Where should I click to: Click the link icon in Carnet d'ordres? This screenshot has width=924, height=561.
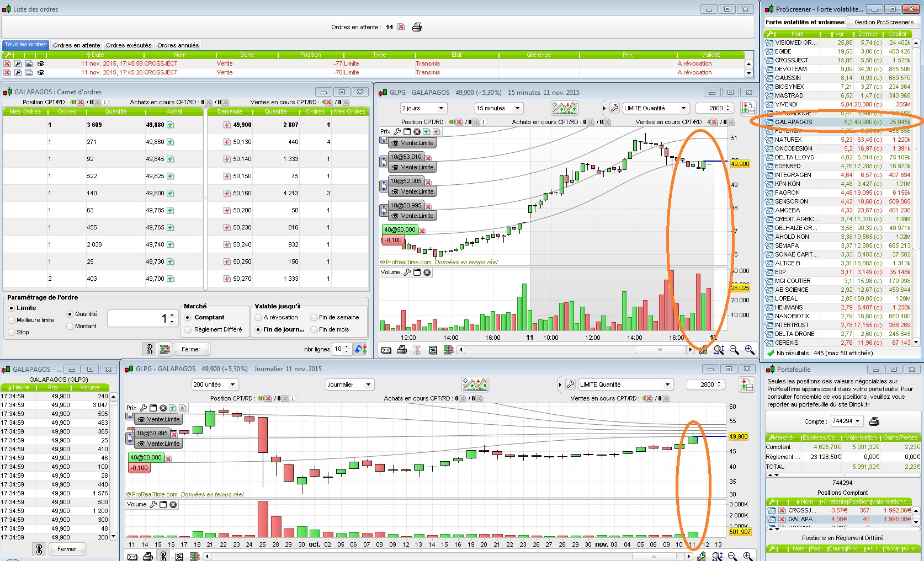pos(149,349)
